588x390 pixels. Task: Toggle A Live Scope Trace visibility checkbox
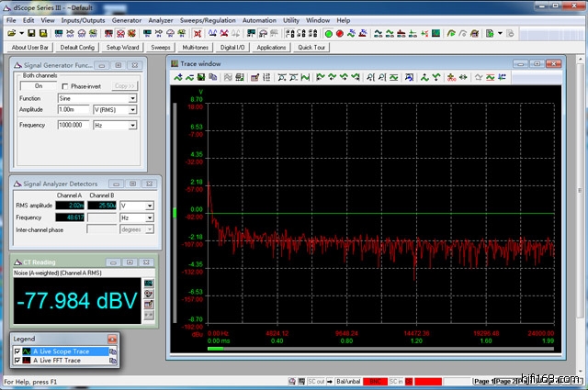click(17, 351)
